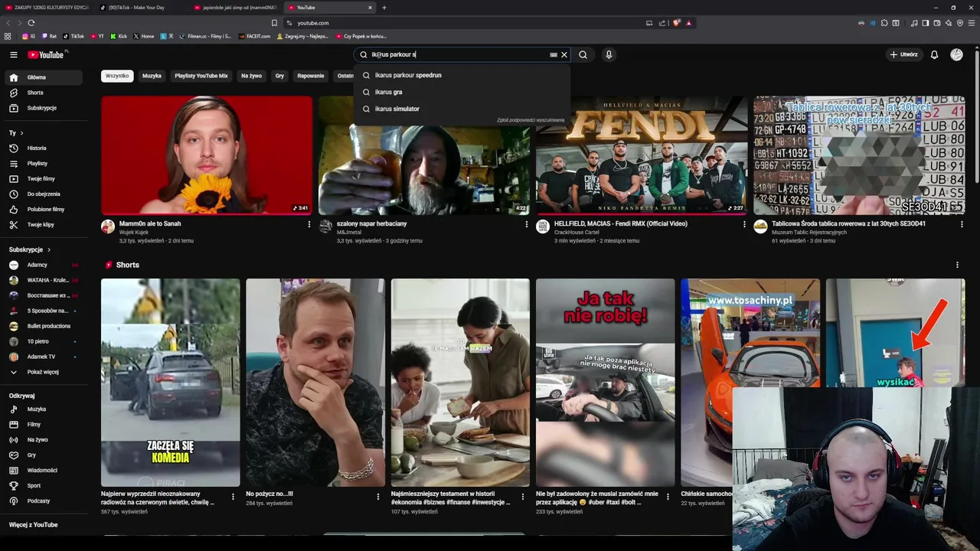
Task: Open a new browser tab with plus button
Action: pyautogui.click(x=384, y=8)
